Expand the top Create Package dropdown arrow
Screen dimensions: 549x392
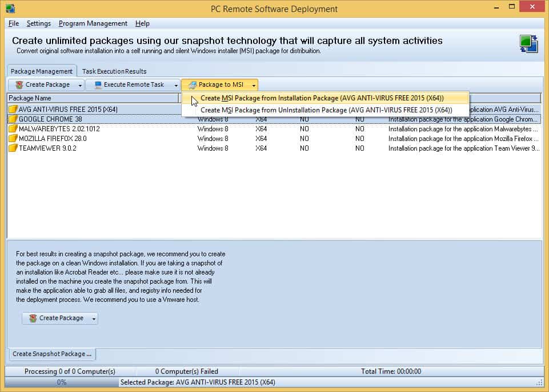tap(79, 85)
